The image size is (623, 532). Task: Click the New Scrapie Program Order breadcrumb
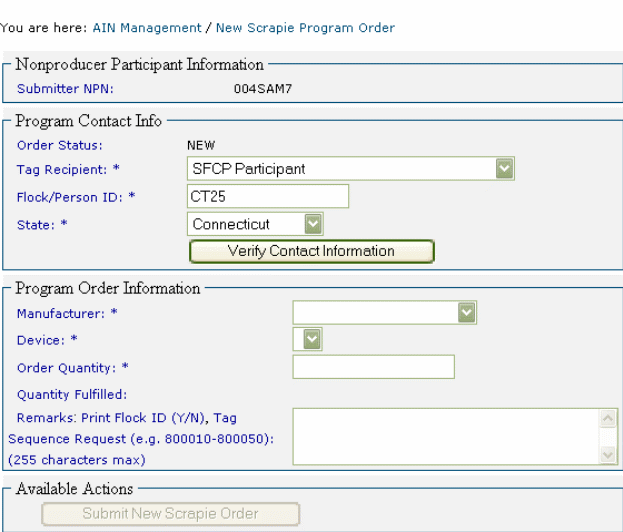pos(305,28)
